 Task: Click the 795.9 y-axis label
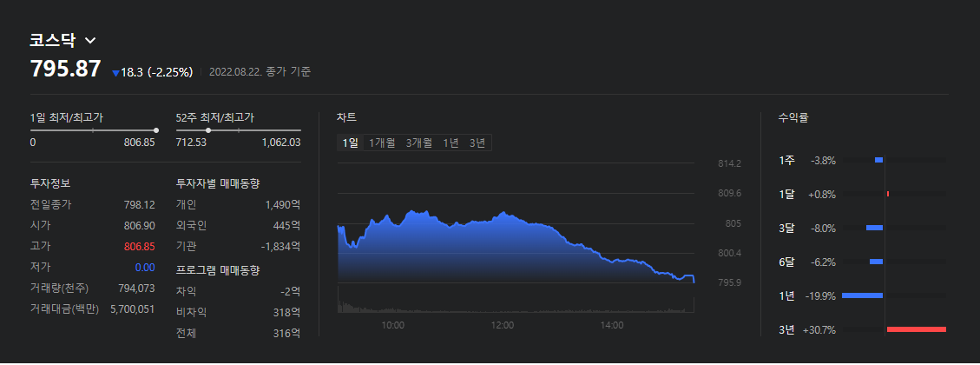coord(729,283)
